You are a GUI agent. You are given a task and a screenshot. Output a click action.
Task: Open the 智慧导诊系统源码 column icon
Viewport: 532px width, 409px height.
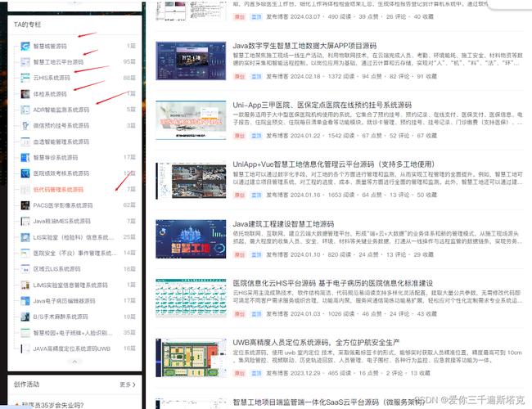25,158
